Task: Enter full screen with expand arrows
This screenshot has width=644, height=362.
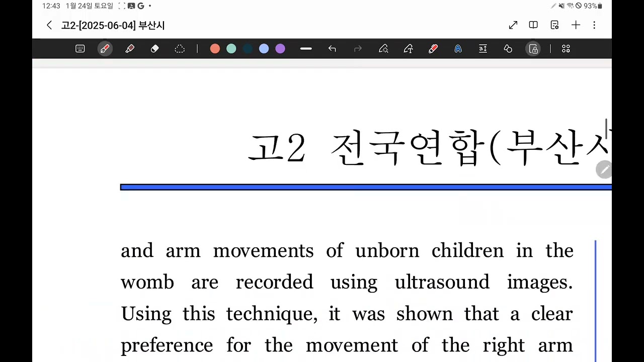Action: tap(513, 25)
